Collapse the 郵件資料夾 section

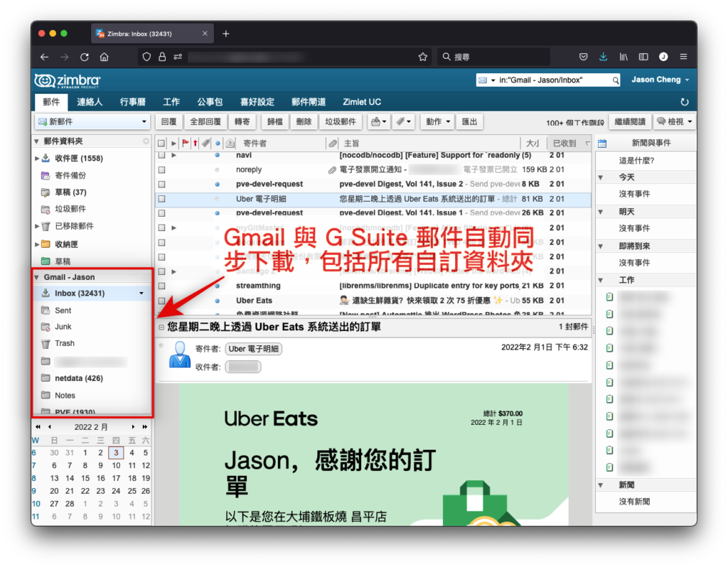click(x=37, y=141)
